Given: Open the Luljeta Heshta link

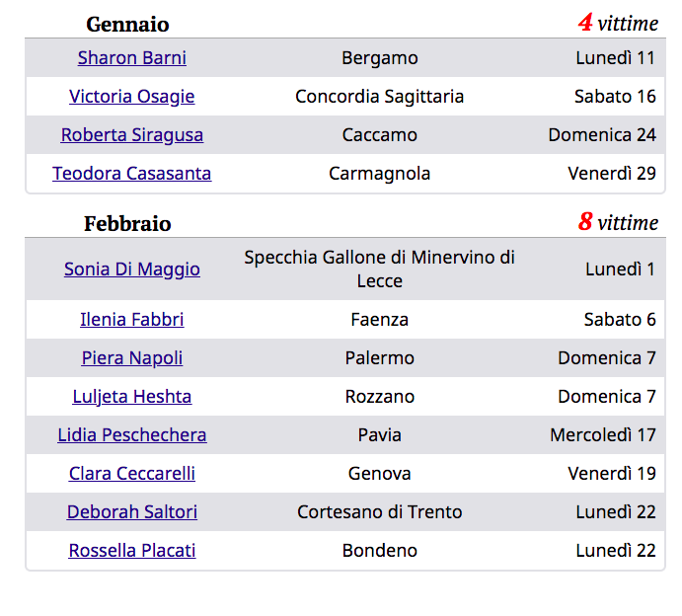Looking at the screenshot, I should coord(131,397).
